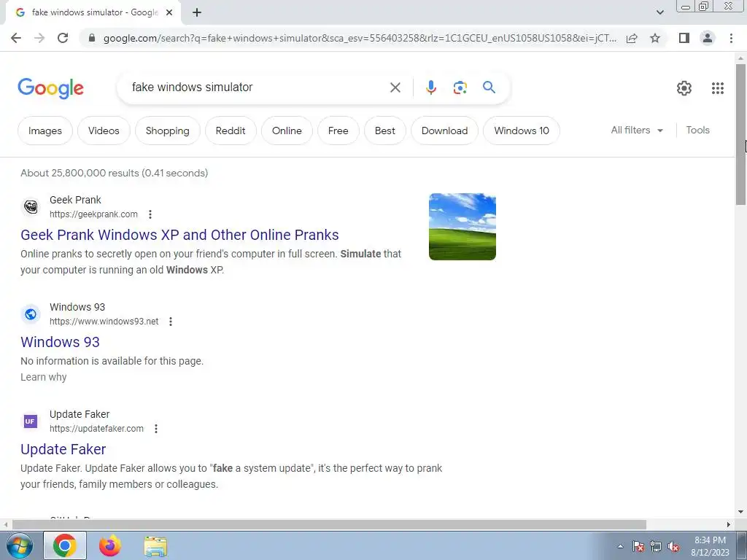This screenshot has height=560, width=747.
Task: Click the https://updatefaker.com URL text
Action: coord(96,429)
